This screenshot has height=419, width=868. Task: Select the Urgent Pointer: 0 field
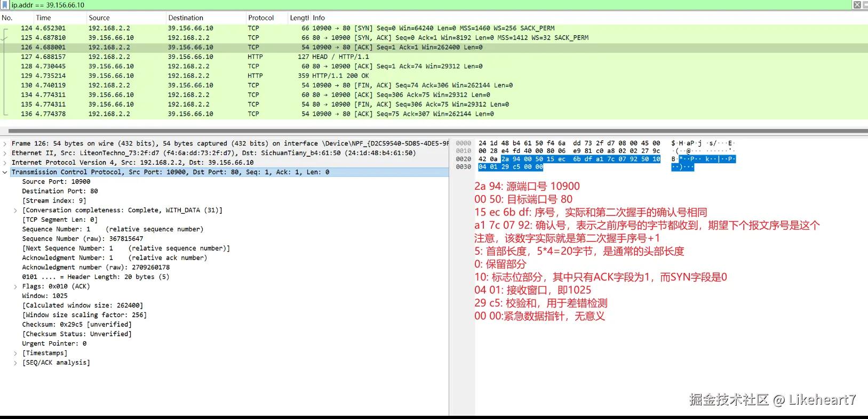click(x=54, y=344)
